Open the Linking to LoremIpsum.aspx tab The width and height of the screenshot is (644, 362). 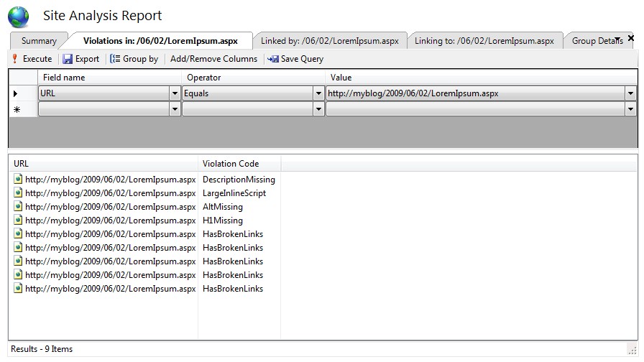click(x=484, y=41)
